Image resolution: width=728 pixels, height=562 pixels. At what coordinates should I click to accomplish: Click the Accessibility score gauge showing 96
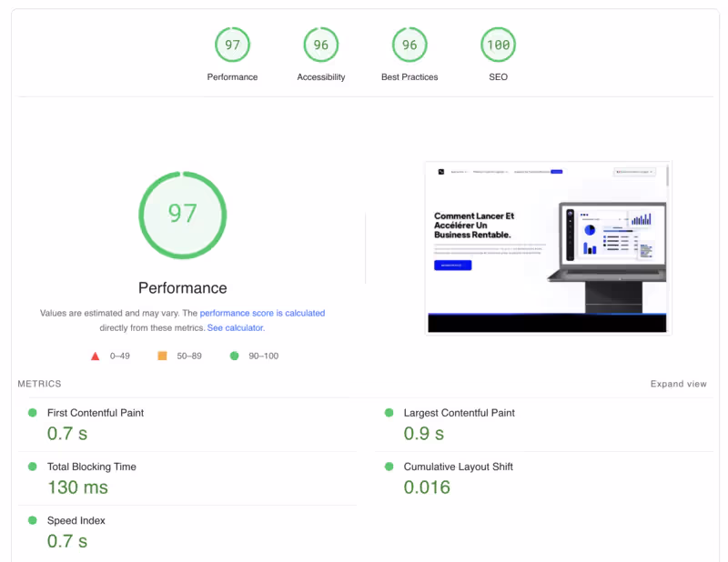point(321,45)
